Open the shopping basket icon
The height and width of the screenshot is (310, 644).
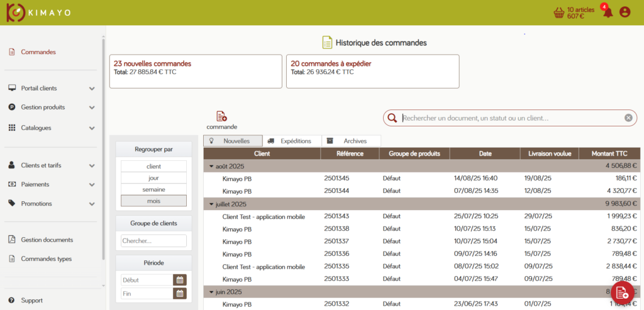coord(559,13)
